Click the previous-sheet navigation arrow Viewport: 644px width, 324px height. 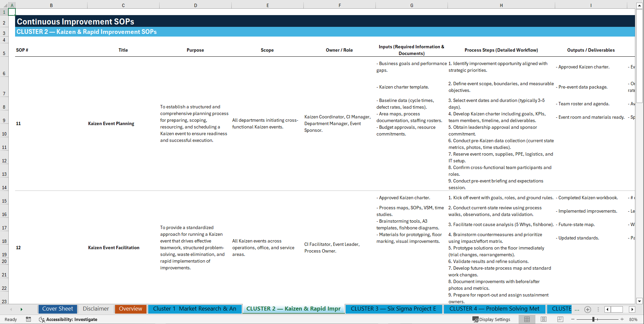pyautogui.click(x=11, y=309)
